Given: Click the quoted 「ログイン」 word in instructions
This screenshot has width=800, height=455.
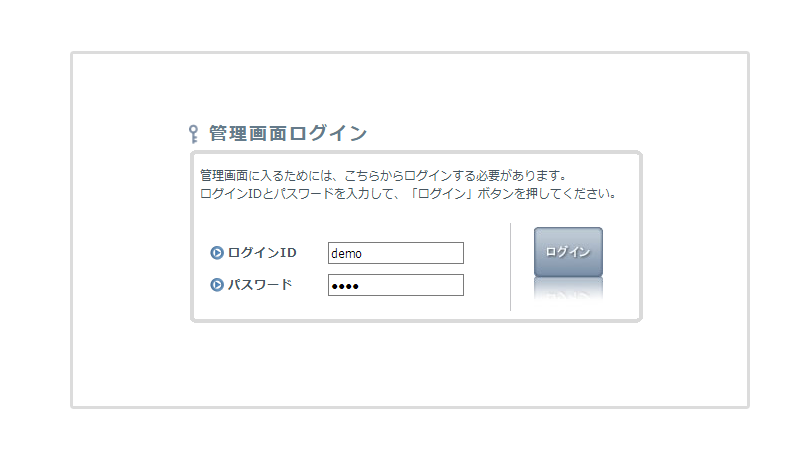Looking at the screenshot, I should point(441,194).
